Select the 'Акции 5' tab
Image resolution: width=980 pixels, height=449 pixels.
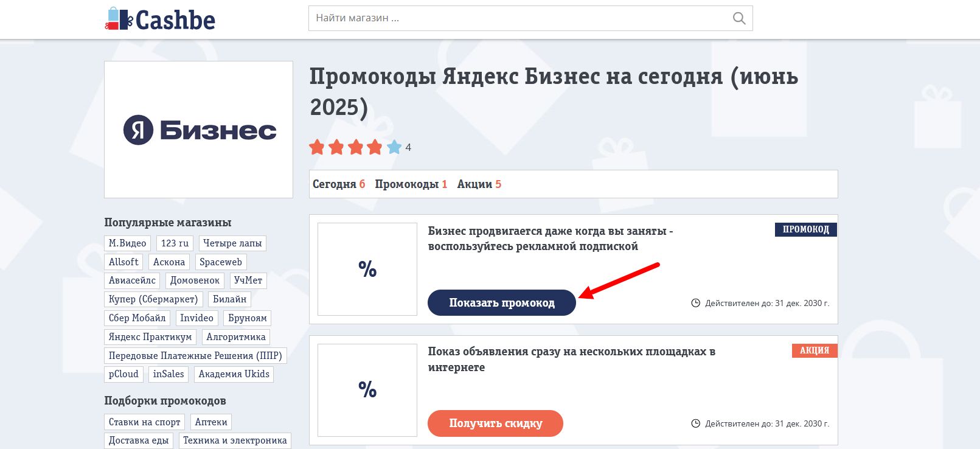tap(479, 184)
